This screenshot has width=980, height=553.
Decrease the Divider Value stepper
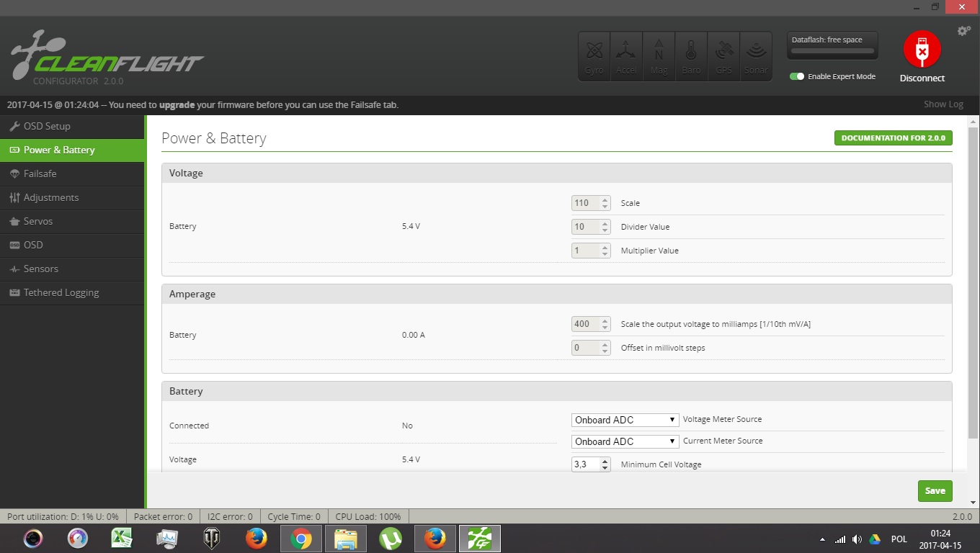[605, 230]
